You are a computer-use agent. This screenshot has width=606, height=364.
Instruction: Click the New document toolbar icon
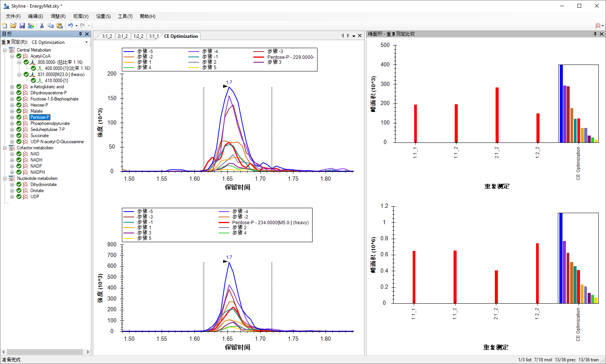click(x=5, y=26)
